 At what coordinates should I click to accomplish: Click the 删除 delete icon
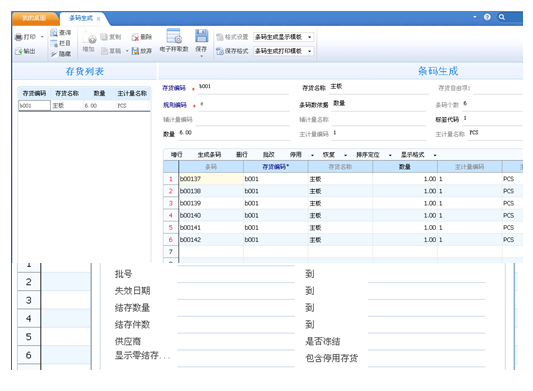tap(135, 37)
